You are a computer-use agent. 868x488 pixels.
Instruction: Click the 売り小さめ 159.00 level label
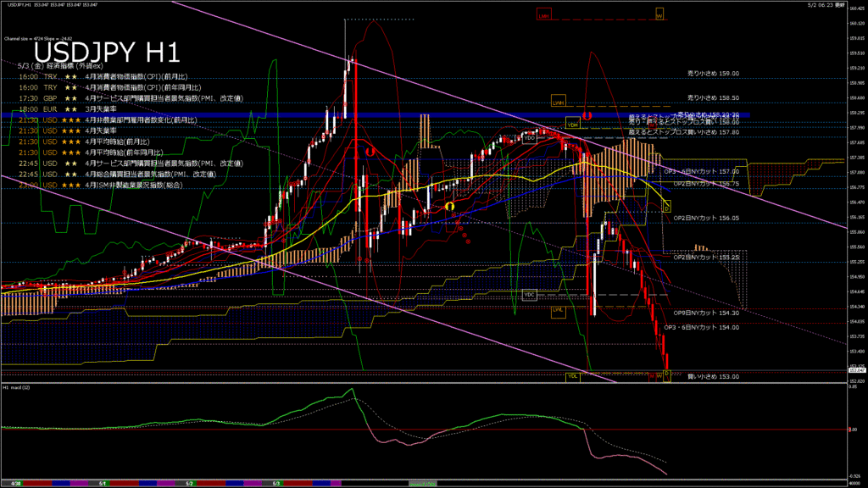pyautogui.click(x=713, y=74)
